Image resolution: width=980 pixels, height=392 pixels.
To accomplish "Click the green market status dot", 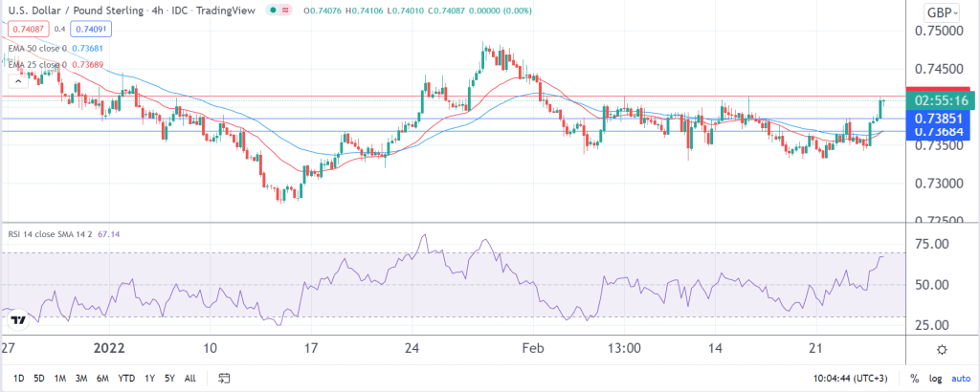I will pyautogui.click(x=272, y=11).
